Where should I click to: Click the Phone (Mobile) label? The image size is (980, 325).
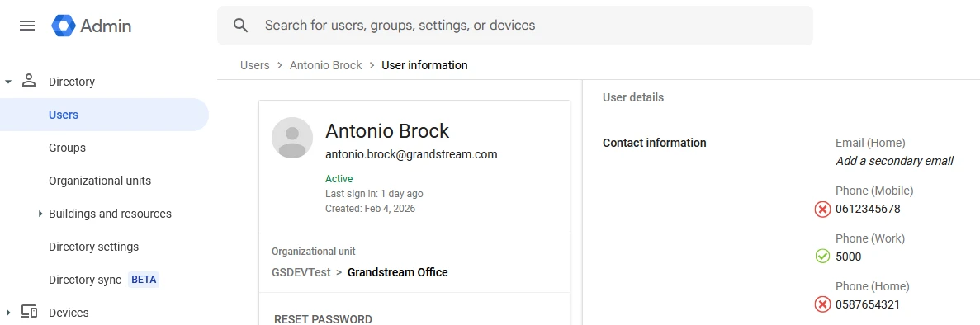pyautogui.click(x=874, y=191)
